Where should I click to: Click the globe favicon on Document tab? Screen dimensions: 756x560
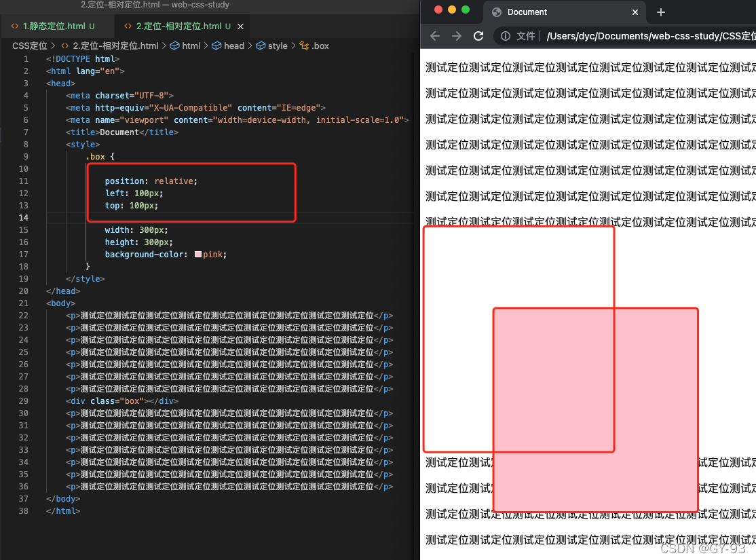coord(497,12)
